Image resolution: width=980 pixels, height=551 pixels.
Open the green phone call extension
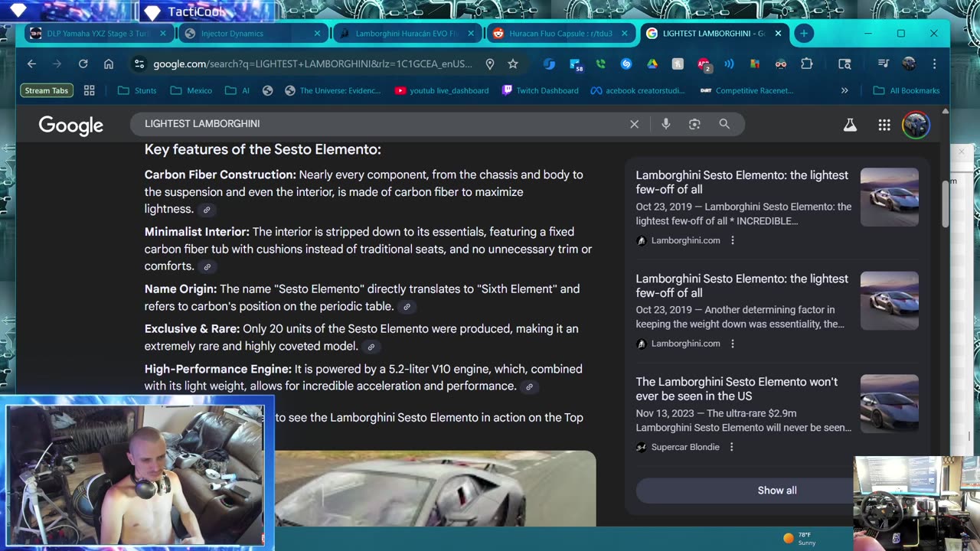[x=601, y=64]
